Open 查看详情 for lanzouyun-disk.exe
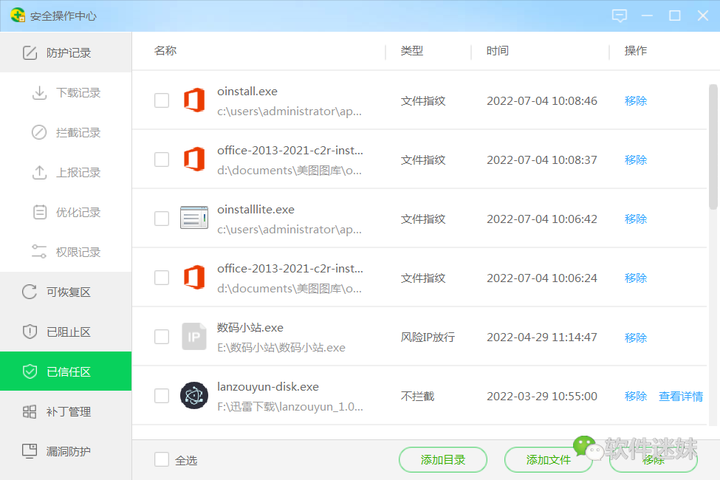This screenshot has height=480, width=720. (x=681, y=396)
